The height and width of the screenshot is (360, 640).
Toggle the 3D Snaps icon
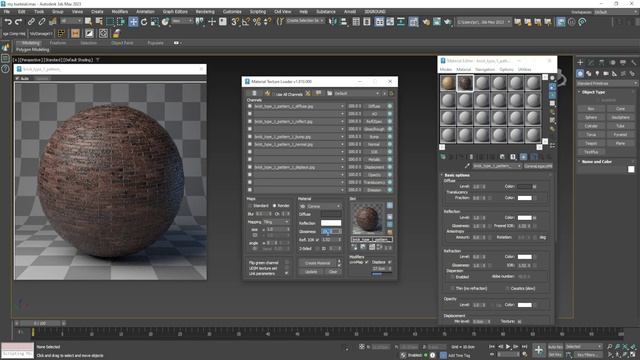pyautogui.click(x=235, y=22)
